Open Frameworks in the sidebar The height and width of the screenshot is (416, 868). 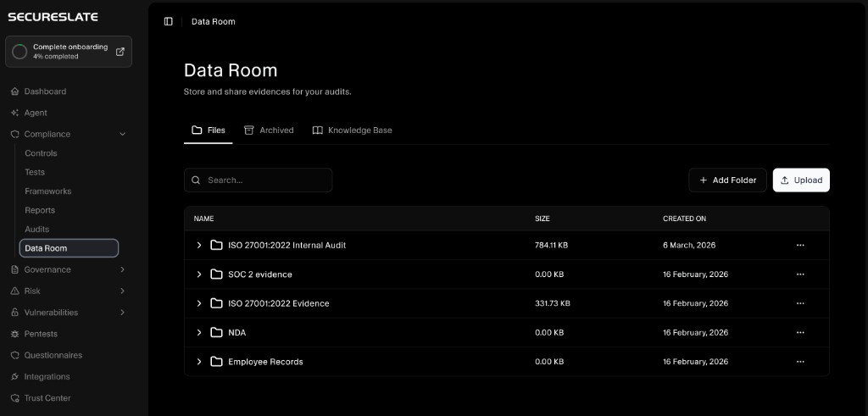[48, 191]
